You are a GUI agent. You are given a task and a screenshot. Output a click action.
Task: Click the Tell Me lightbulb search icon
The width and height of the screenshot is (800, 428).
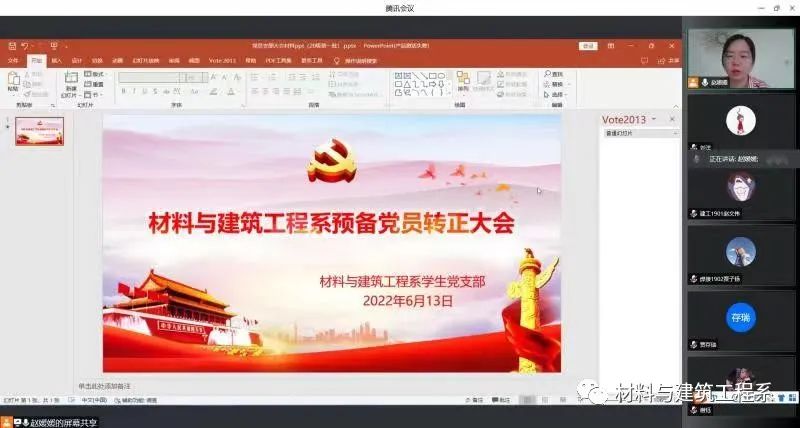point(337,61)
